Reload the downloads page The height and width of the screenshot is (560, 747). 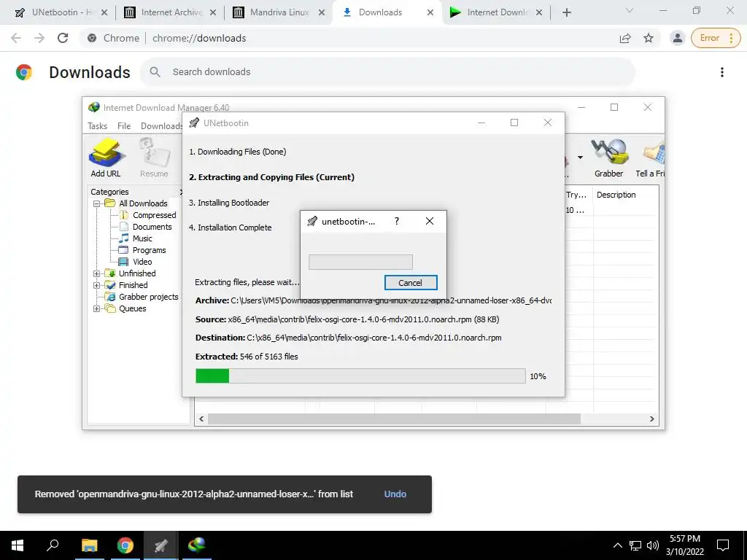pos(63,38)
